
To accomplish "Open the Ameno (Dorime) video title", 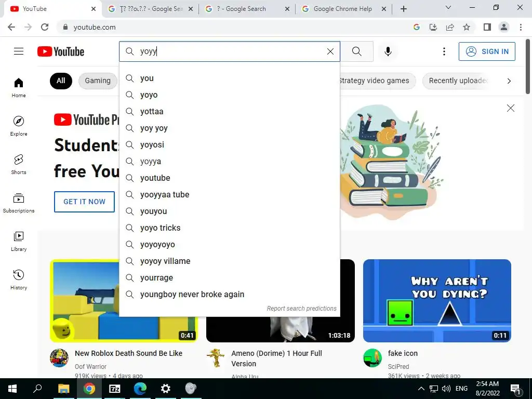I will pyautogui.click(x=276, y=358).
